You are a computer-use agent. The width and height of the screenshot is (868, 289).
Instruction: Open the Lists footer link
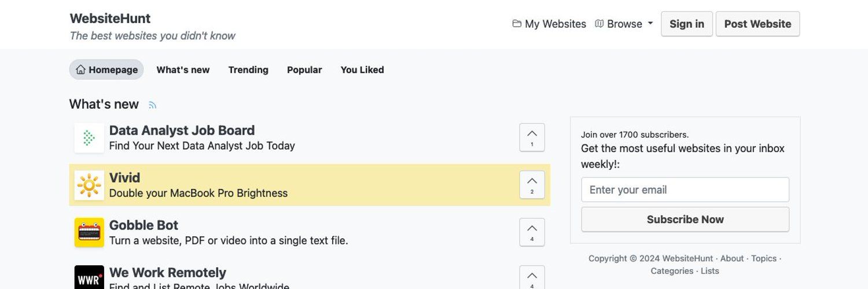(710, 271)
